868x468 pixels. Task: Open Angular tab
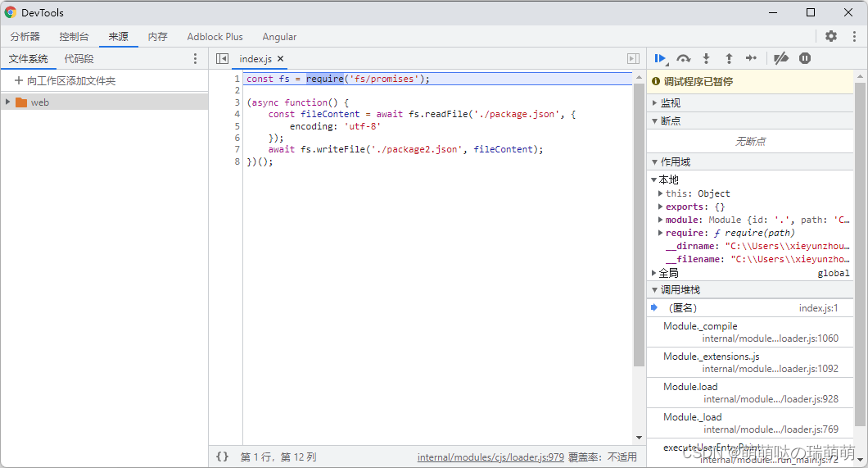point(279,37)
